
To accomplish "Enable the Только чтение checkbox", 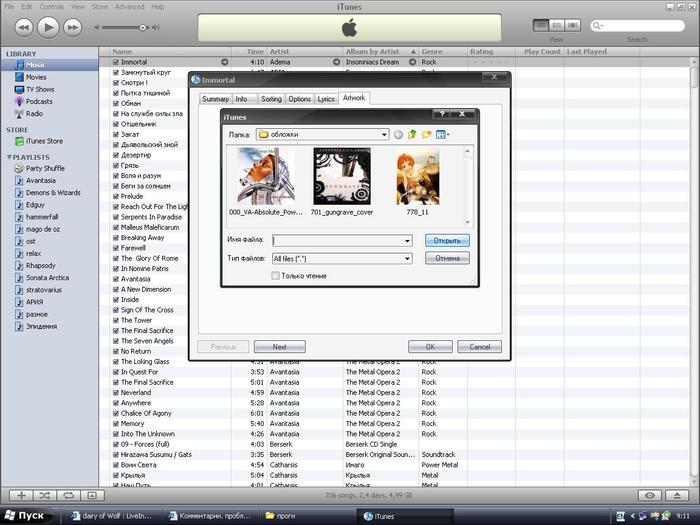I will (x=276, y=275).
